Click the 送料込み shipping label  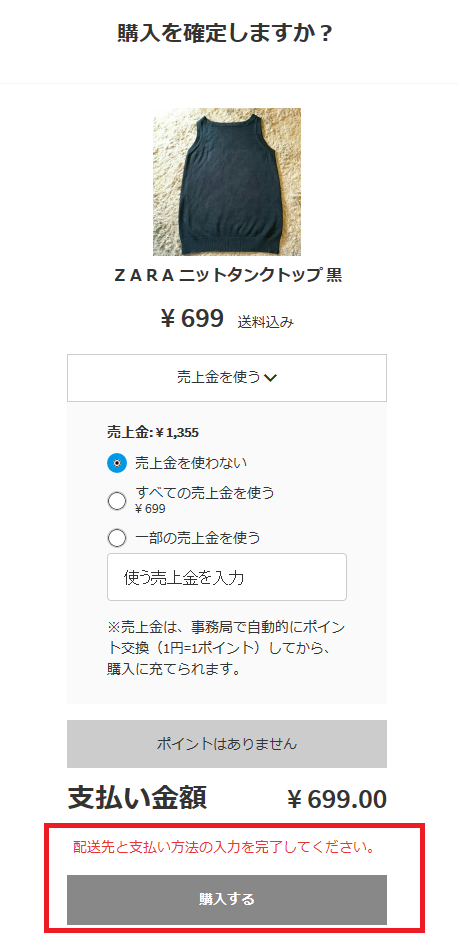point(266,322)
